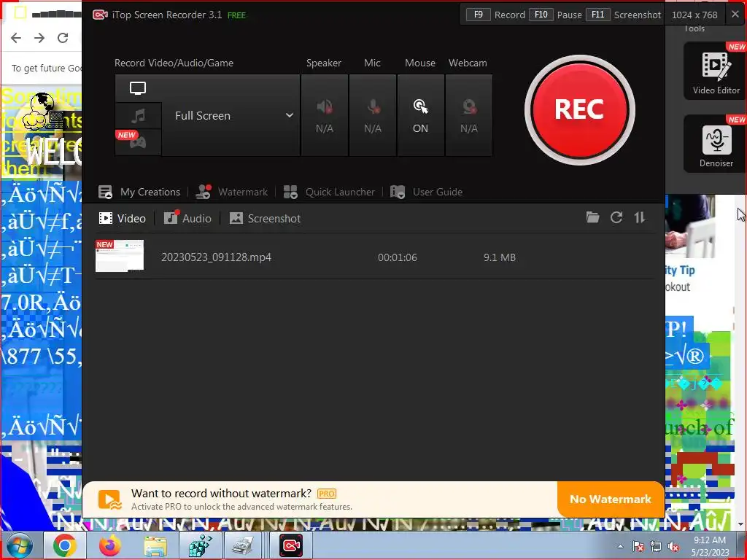Image resolution: width=747 pixels, height=560 pixels.
Task: Refresh the recordings list
Action: (x=616, y=217)
